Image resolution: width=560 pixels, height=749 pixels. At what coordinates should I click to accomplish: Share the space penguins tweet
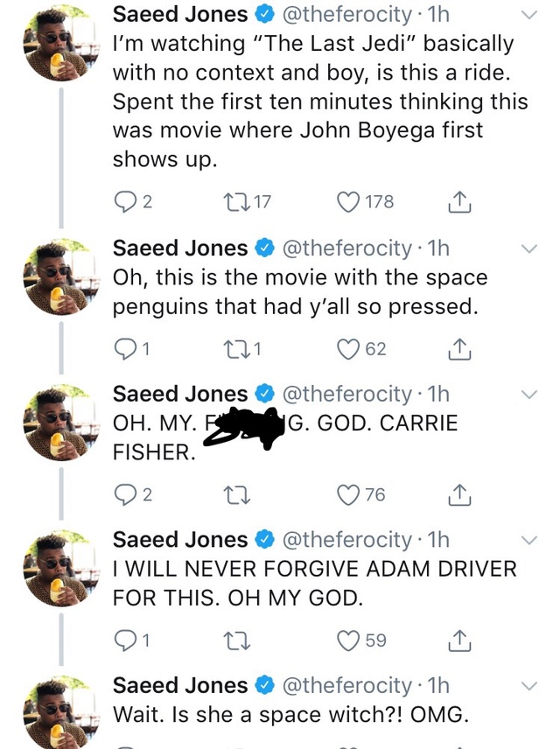459,348
